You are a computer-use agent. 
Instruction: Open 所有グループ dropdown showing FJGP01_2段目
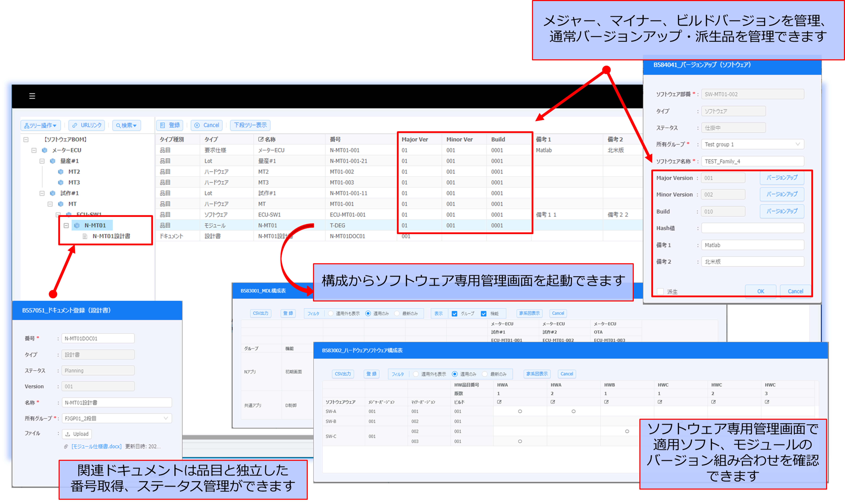(x=117, y=418)
